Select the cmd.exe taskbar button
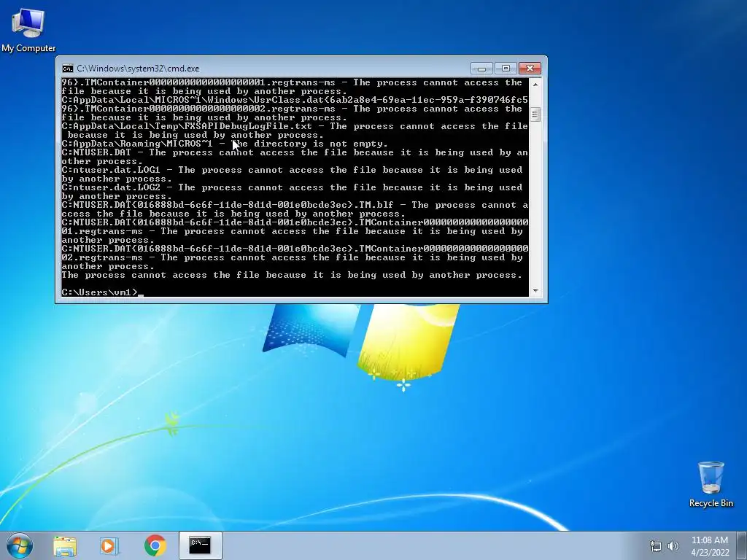This screenshot has width=747, height=560. (x=200, y=545)
